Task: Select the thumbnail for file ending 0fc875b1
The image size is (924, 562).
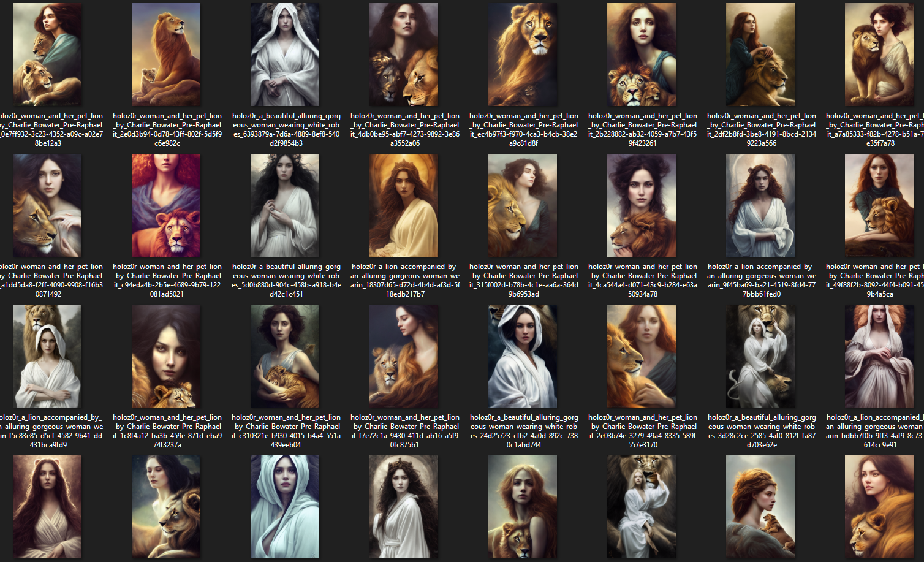Action: click(404, 356)
